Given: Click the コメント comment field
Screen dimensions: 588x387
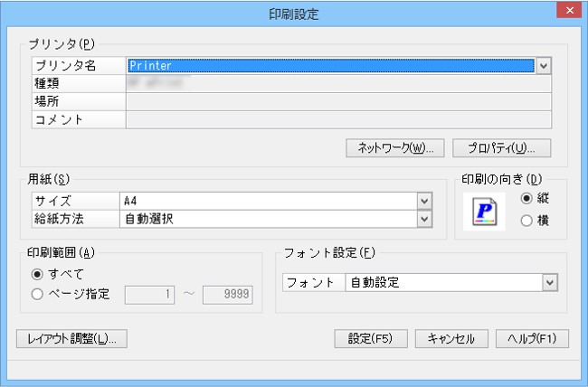Looking at the screenshot, I should point(337,118).
